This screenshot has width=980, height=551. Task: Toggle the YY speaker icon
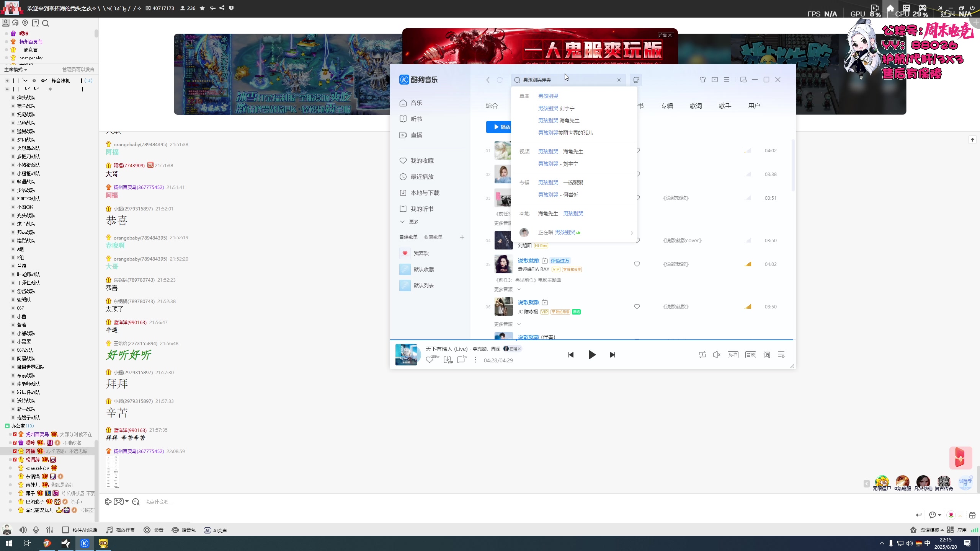tap(23, 530)
